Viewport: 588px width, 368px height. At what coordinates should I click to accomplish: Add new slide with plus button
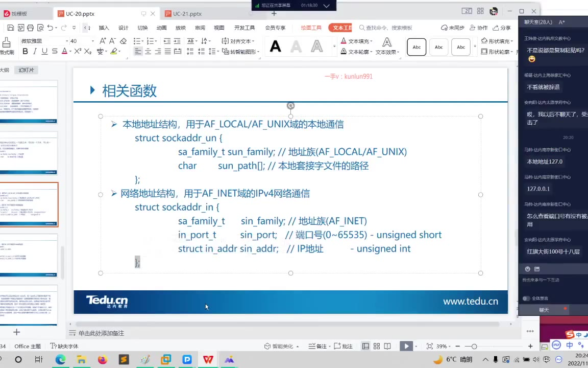[16, 332]
